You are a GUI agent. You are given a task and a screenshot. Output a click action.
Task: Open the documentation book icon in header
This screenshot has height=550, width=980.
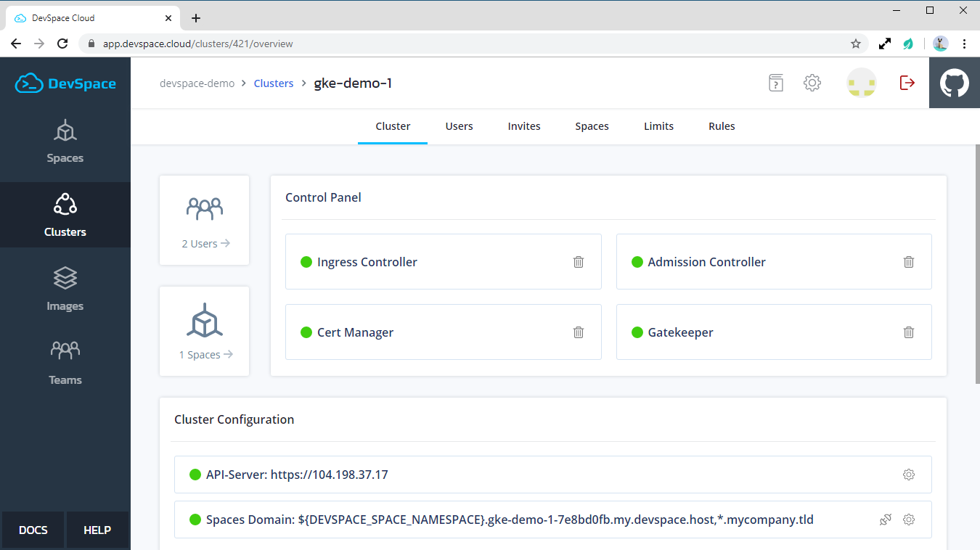coord(776,83)
